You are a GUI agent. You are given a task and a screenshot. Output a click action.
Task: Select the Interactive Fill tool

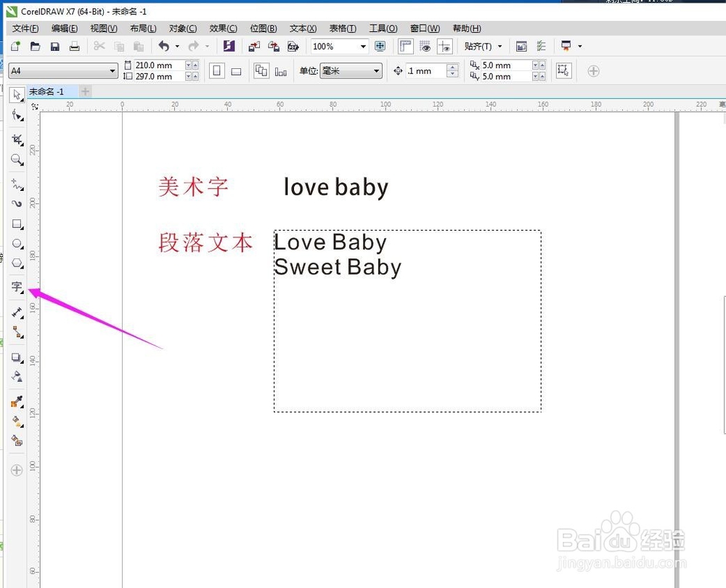(x=17, y=421)
